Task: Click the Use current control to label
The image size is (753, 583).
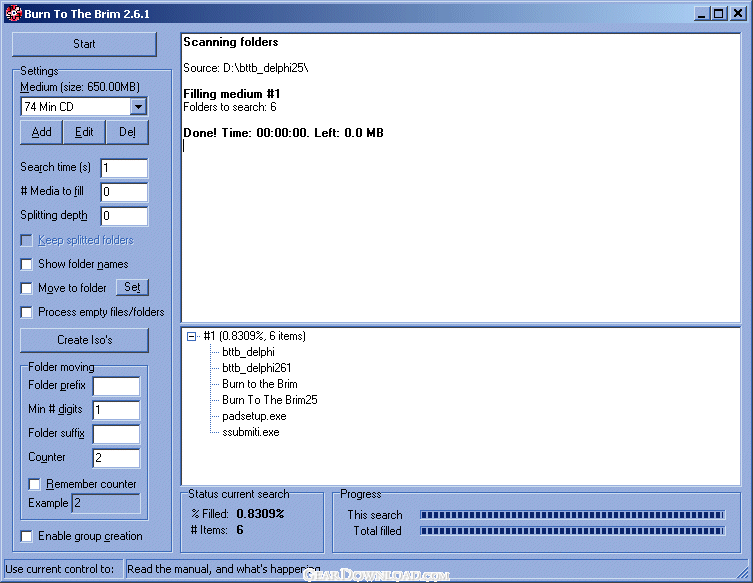Action: pyautogui.click(x=60, y=569)
